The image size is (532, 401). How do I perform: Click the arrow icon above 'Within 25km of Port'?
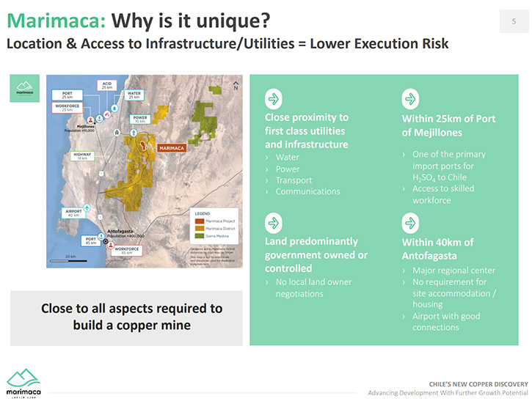click(x=410, y=99)
